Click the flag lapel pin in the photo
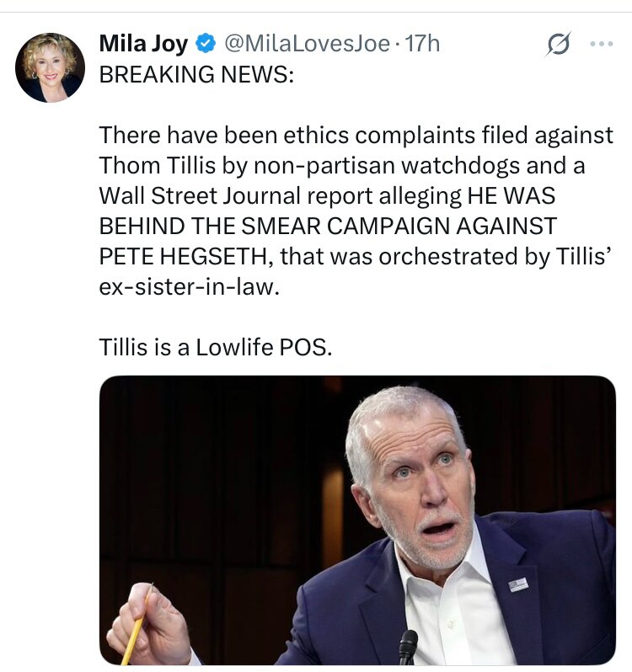The image size is (632, 672). (x=518, y=584)
